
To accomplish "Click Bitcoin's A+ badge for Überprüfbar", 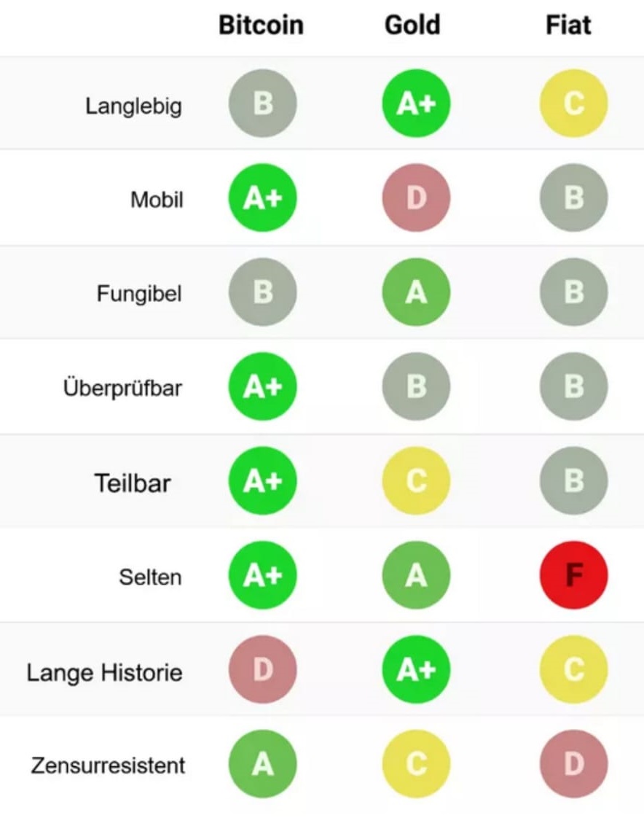I will point(263,386).
